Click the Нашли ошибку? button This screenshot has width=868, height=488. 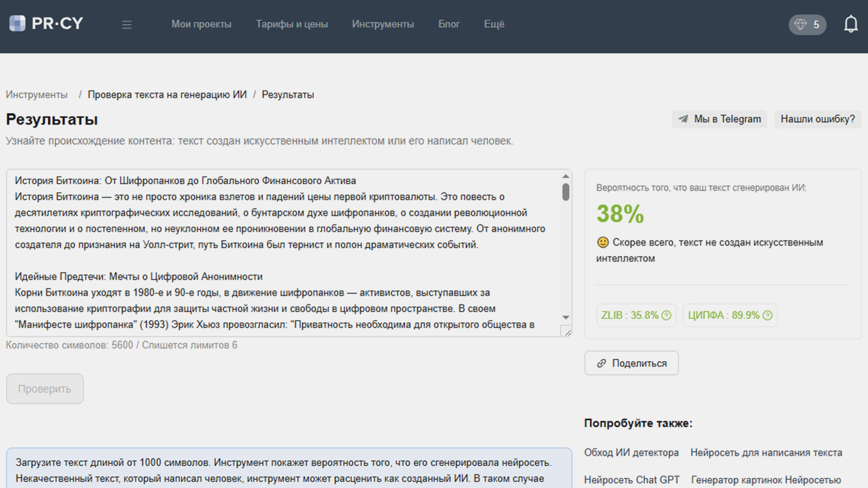point(817,119)
